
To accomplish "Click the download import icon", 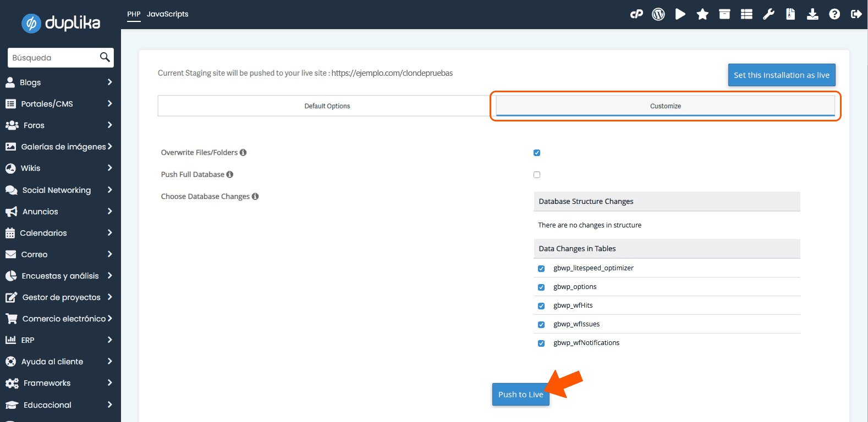I will point(812,14).
